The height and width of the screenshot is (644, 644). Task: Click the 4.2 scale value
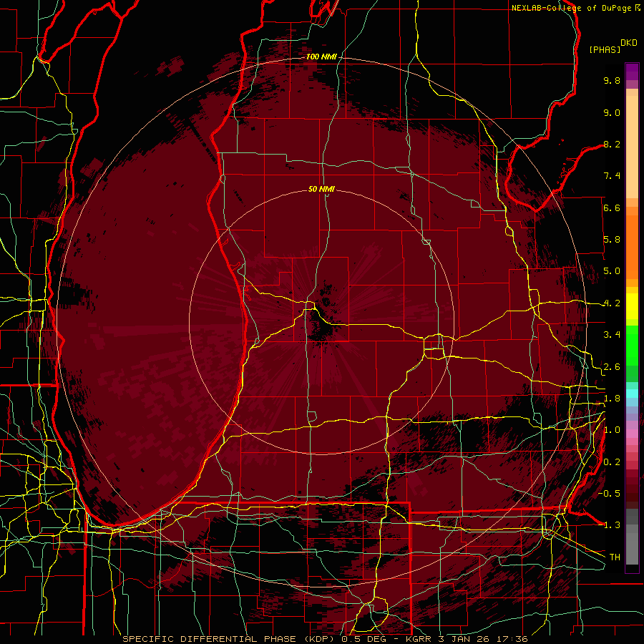[612, 303]
